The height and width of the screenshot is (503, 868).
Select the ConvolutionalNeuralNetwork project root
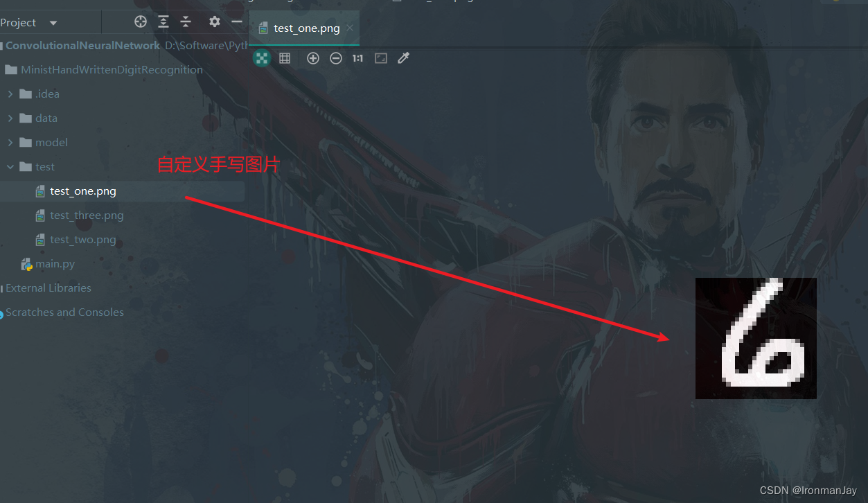(83, 46)
